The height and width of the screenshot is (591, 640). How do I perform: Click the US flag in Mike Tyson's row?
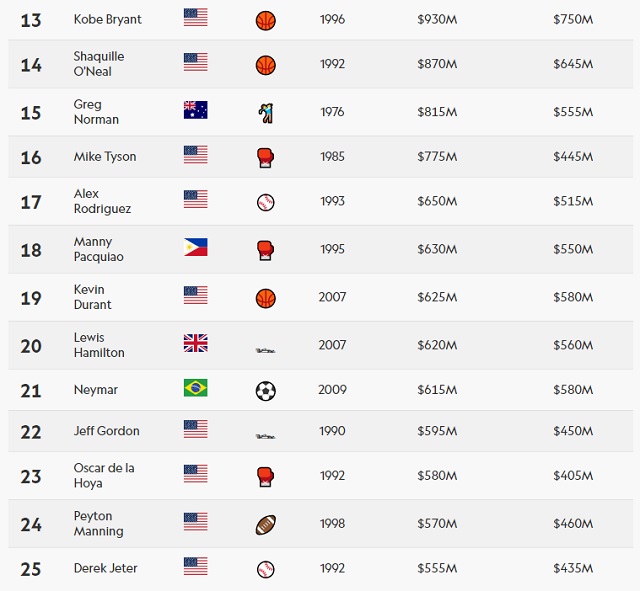pos(195,154)
